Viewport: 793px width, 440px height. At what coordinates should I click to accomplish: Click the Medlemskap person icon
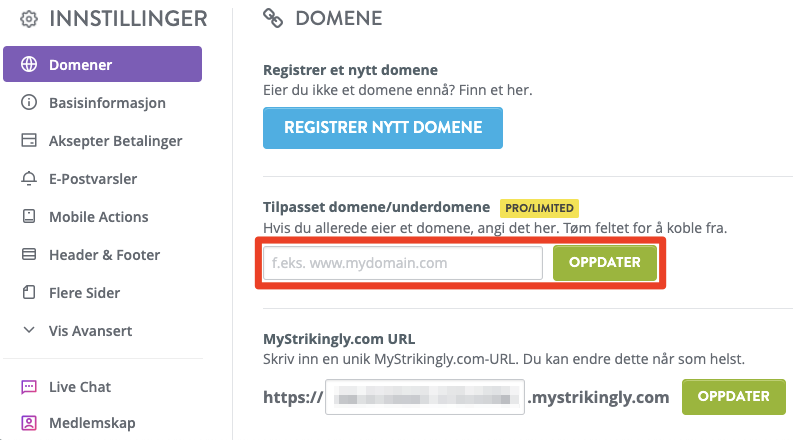click(29, 422)
